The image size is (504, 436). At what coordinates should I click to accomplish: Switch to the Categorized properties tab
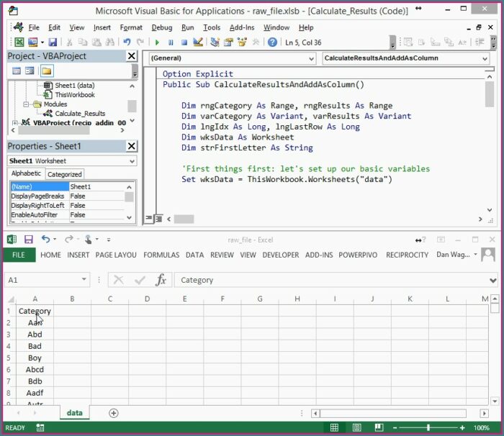click(x=65, y=174)
